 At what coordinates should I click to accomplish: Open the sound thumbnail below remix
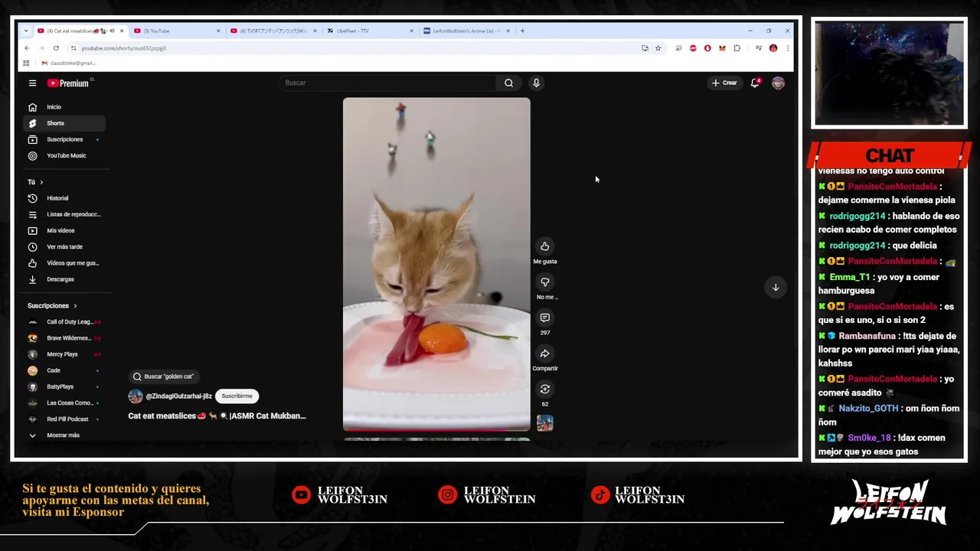(544, 423)
